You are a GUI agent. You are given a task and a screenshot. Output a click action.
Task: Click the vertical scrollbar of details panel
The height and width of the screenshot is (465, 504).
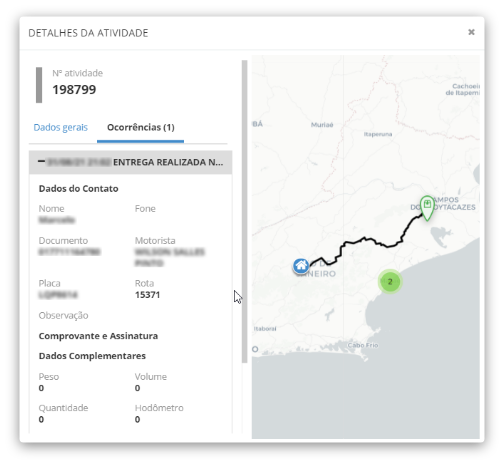coord(245,211)
